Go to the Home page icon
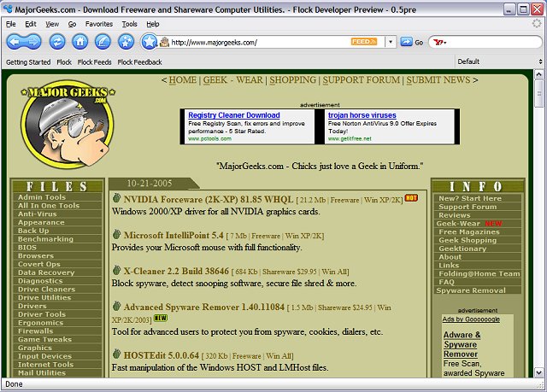 [x=80, y=41]
